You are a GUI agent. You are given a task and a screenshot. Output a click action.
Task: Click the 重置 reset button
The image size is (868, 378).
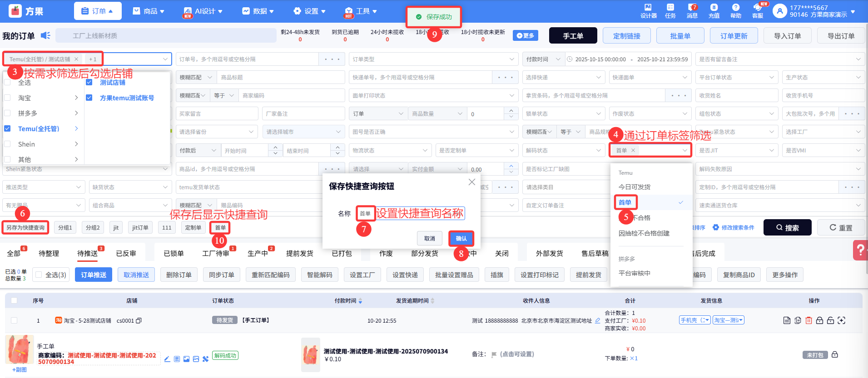click(841, 227)
